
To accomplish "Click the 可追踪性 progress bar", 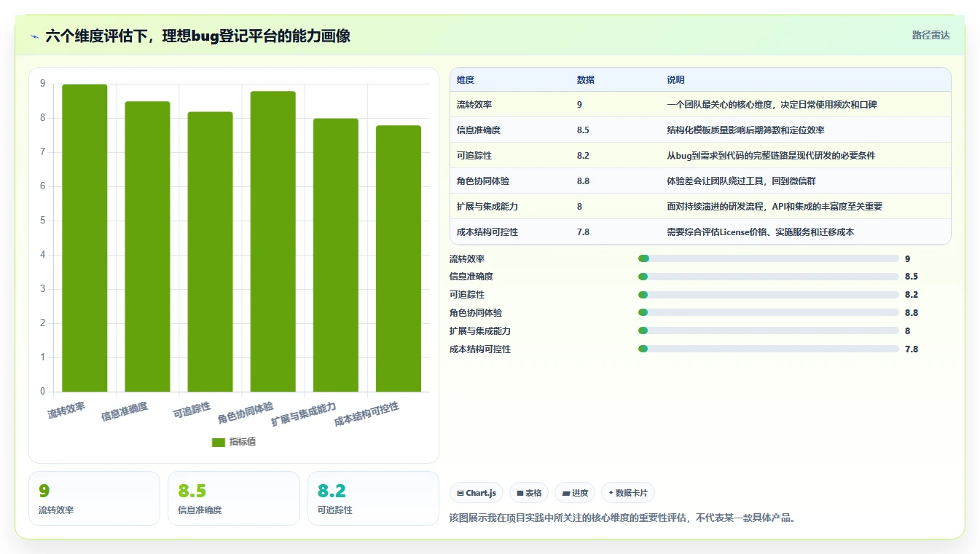I will click(768, 295).
